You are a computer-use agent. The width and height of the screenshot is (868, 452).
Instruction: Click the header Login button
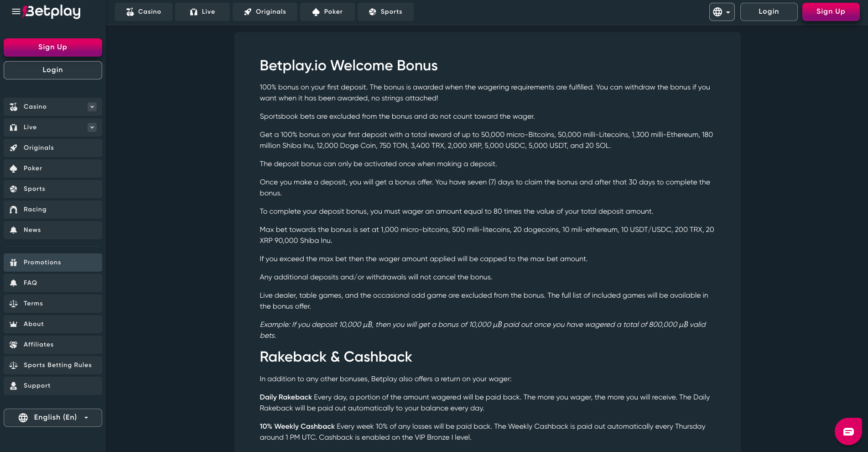coord(769,12)
